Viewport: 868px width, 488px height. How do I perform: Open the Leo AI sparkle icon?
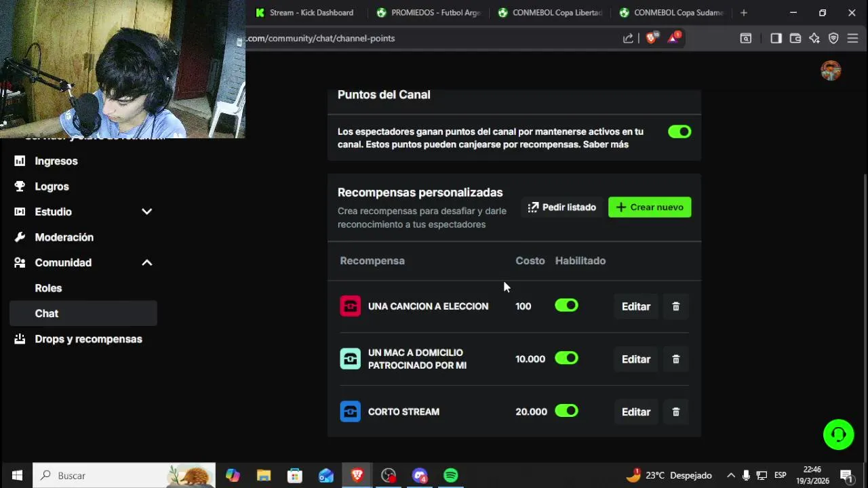pyautogui.click(x=814, y=38)
